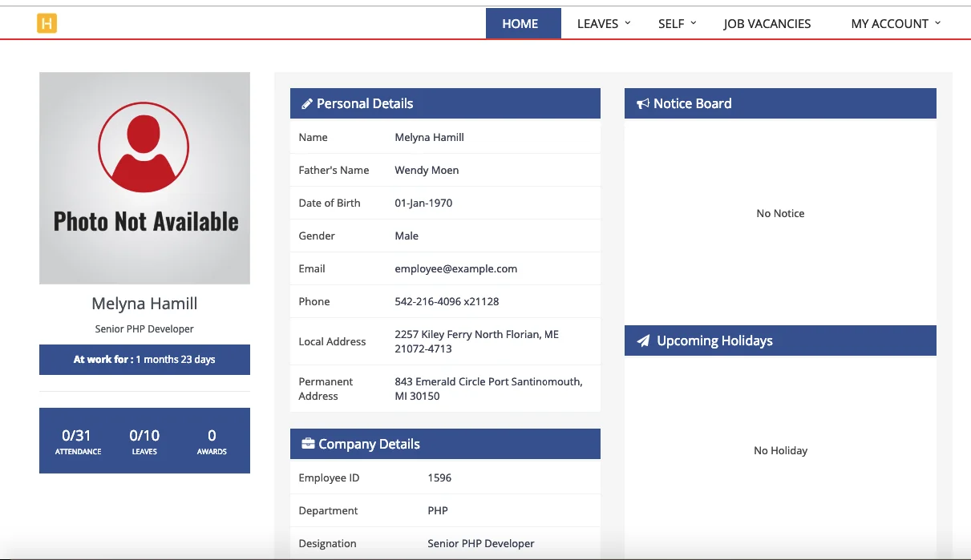Click the 0 Awards counter

click(x=212, y=441)
